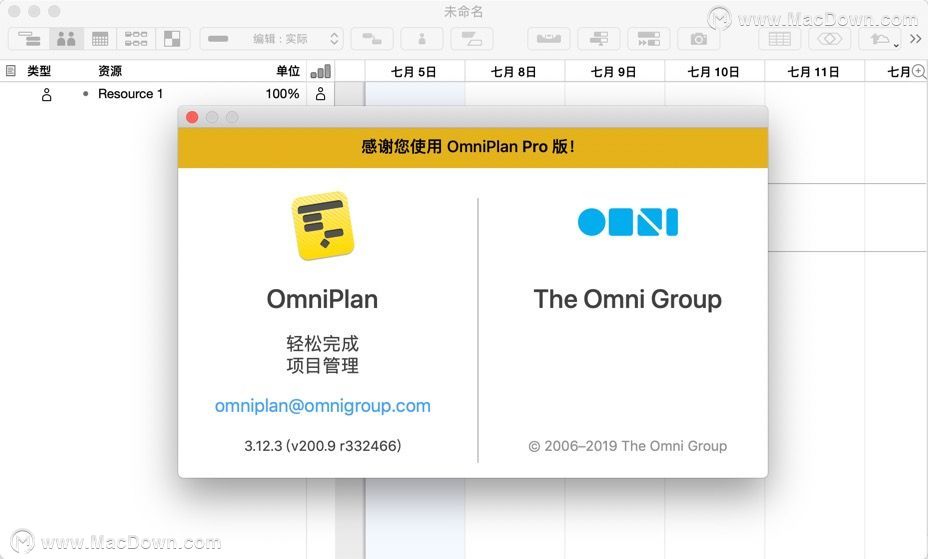The image size is (928, 559).
Task: Click the catch up toolbar button
Action: click(649, 39)
